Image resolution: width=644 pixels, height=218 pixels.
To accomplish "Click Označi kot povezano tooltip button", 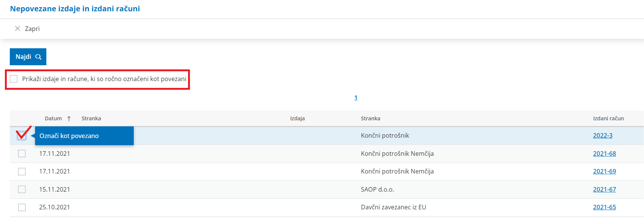I will (x=84, y=136).
